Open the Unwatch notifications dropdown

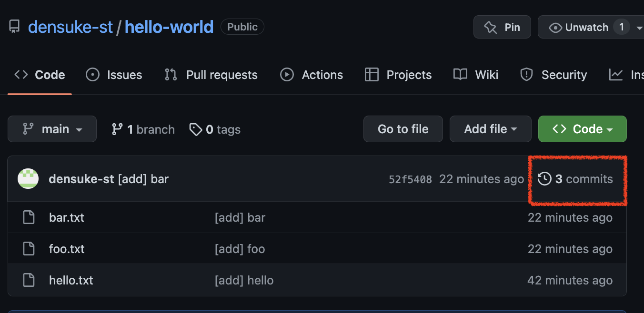point(591,27)
